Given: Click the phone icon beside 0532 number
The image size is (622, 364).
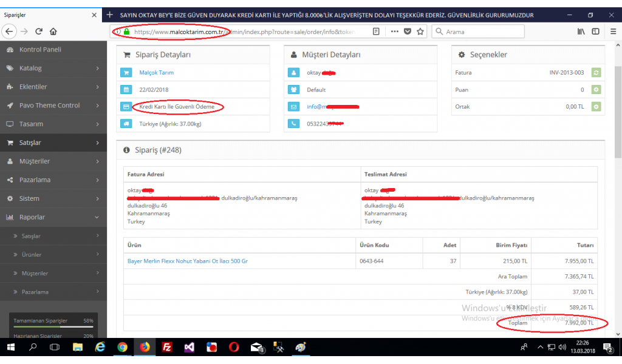Looking at the screenshot, I should 293,124.
